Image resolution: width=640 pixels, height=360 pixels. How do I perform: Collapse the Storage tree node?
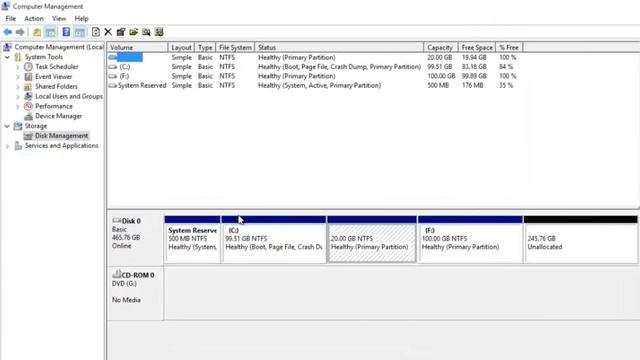(7, 126)
